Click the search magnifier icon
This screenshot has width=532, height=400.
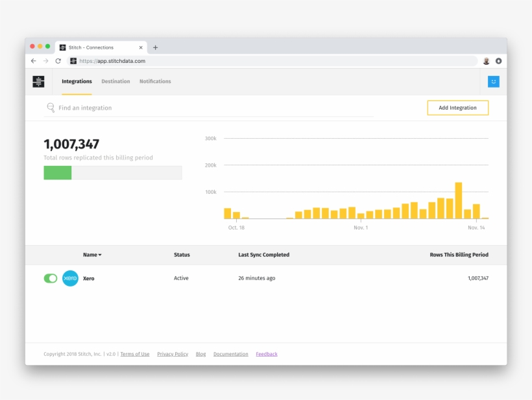coord(51,108)
